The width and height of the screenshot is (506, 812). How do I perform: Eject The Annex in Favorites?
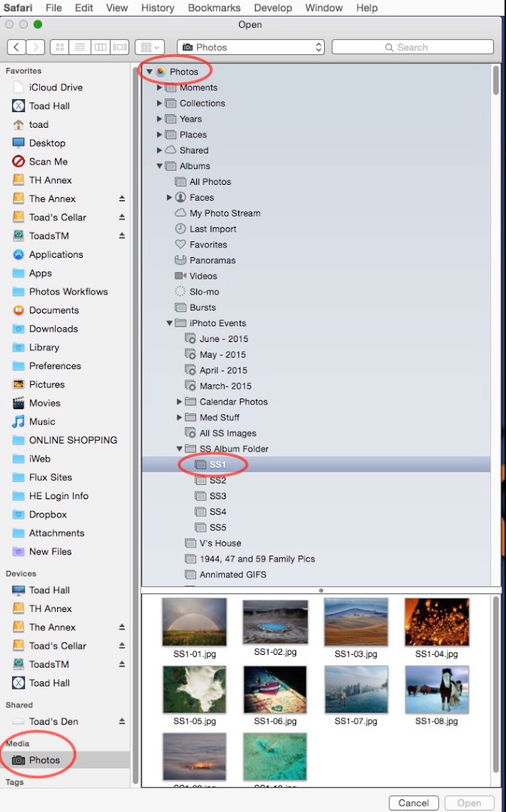122,198
